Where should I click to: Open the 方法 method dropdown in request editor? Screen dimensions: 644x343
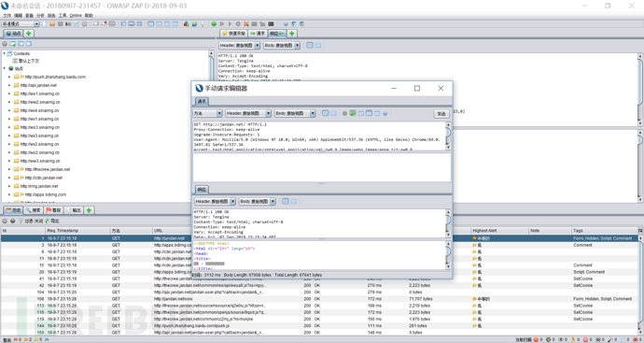(x=207, y=113)
